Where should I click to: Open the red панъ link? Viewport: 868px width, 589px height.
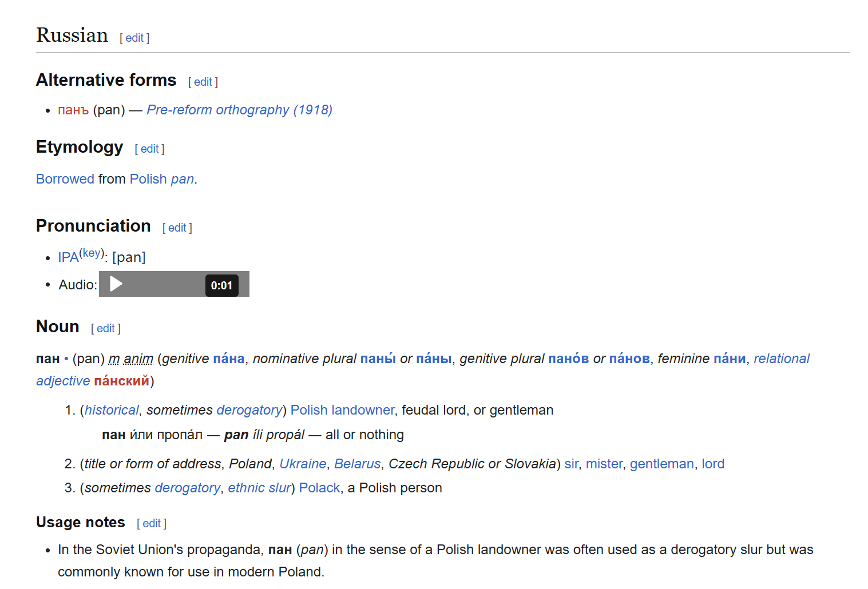[x=73, y=110]
